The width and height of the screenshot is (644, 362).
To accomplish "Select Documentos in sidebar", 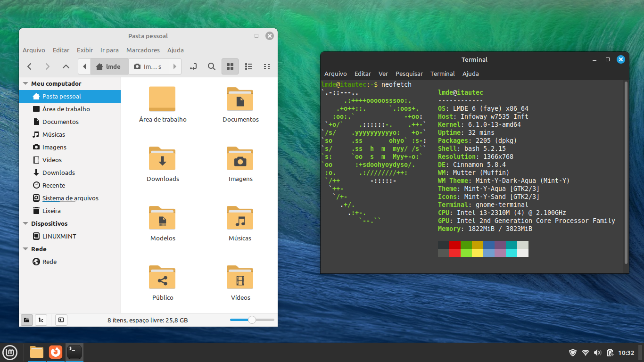I will click(x=70, y=122).
